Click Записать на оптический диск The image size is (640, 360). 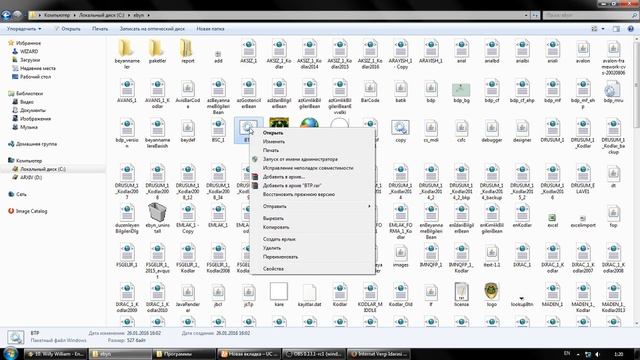(152, 29)
